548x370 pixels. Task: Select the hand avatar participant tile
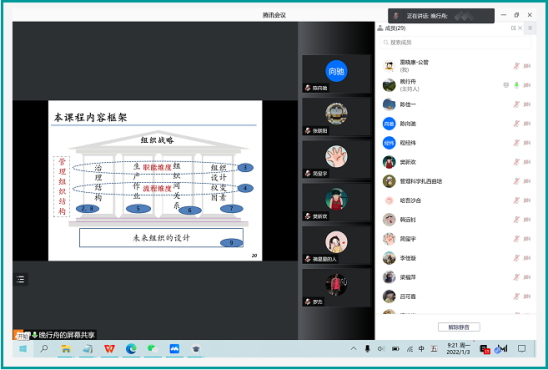pos(336,159)
